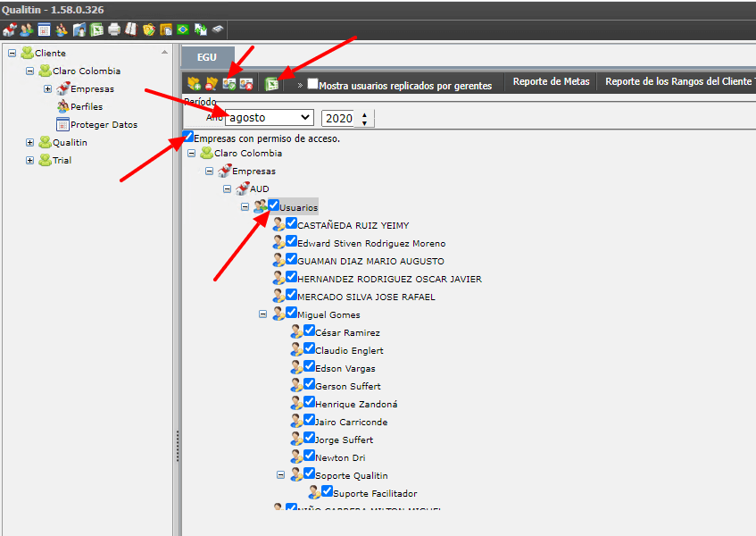Click the Trial icon in left tree
Viewport: 756px width, 536px height.
click(x=45, y=160)
